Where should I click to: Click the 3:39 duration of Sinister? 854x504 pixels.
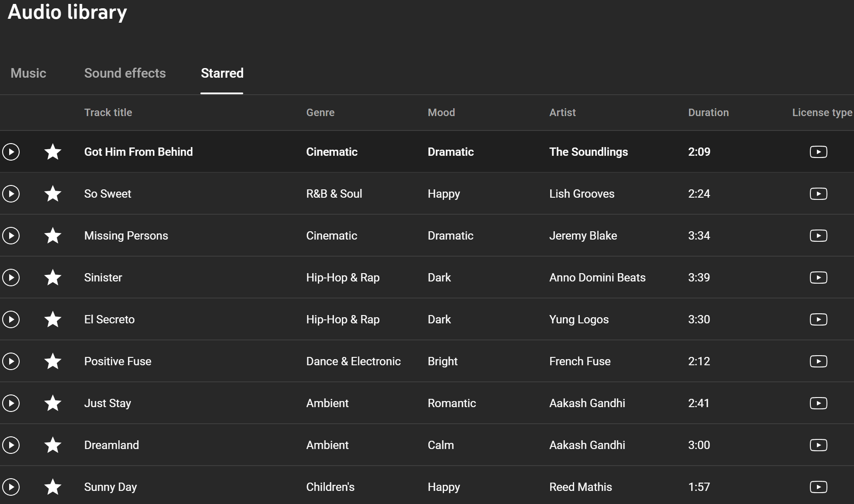click(699, 278)
